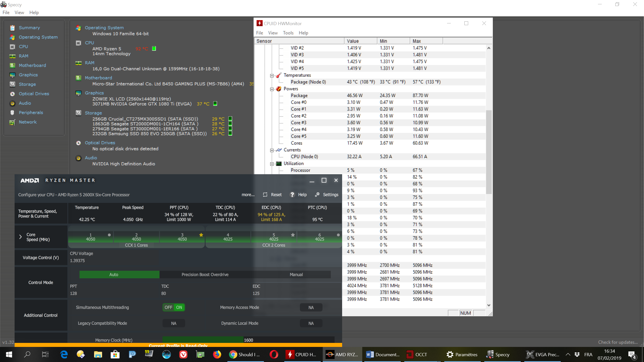Click silver star on core 5
This screenshot has height=362, width=644.
click(293, 235)
